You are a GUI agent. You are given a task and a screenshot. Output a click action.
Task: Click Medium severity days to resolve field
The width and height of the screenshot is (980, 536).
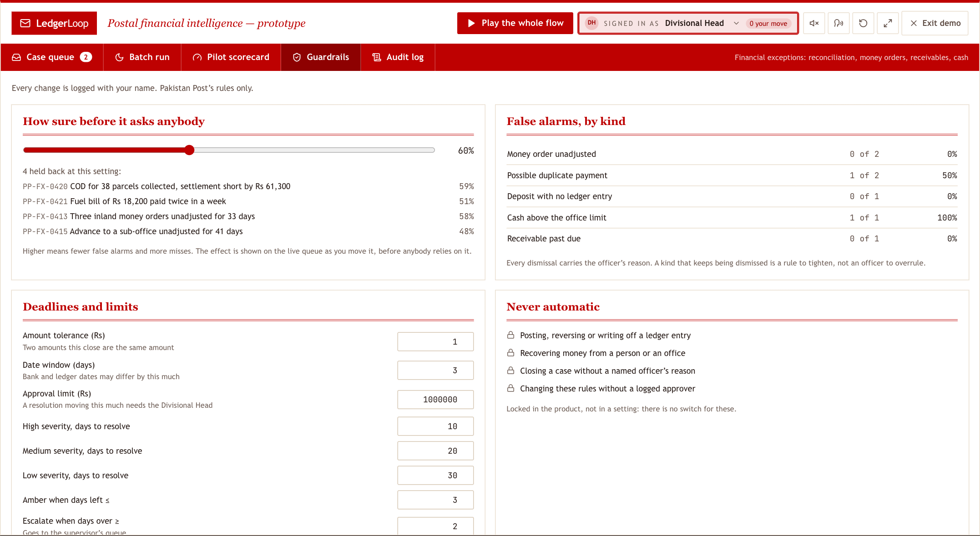pos(435,451)
